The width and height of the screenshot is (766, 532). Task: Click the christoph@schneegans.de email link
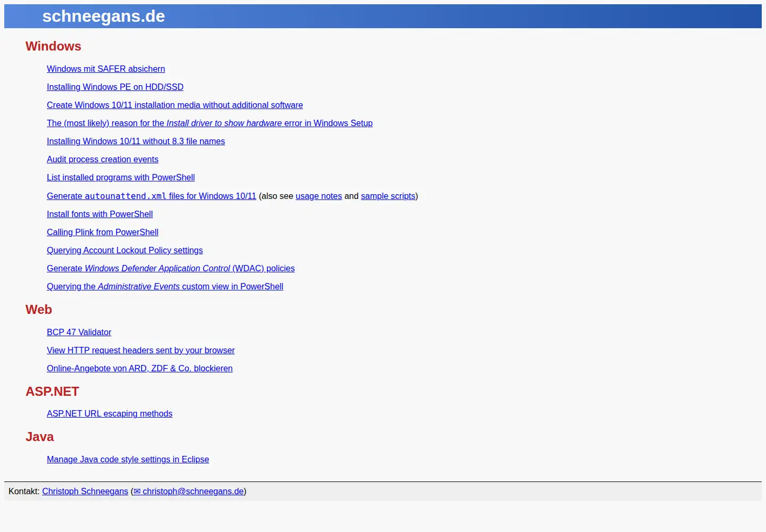point(188,491)
